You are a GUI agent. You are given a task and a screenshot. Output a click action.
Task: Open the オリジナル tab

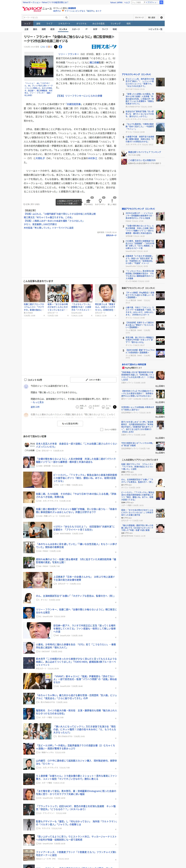81,24
